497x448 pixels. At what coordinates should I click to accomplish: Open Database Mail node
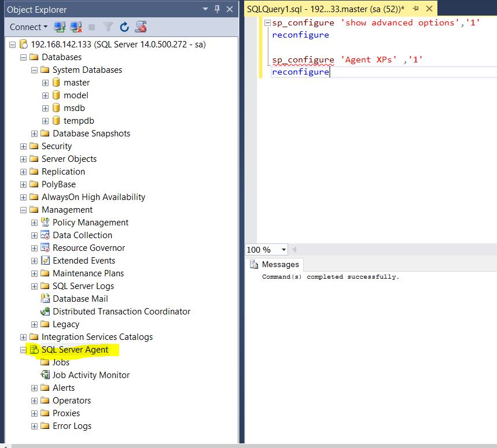[80, 299]
